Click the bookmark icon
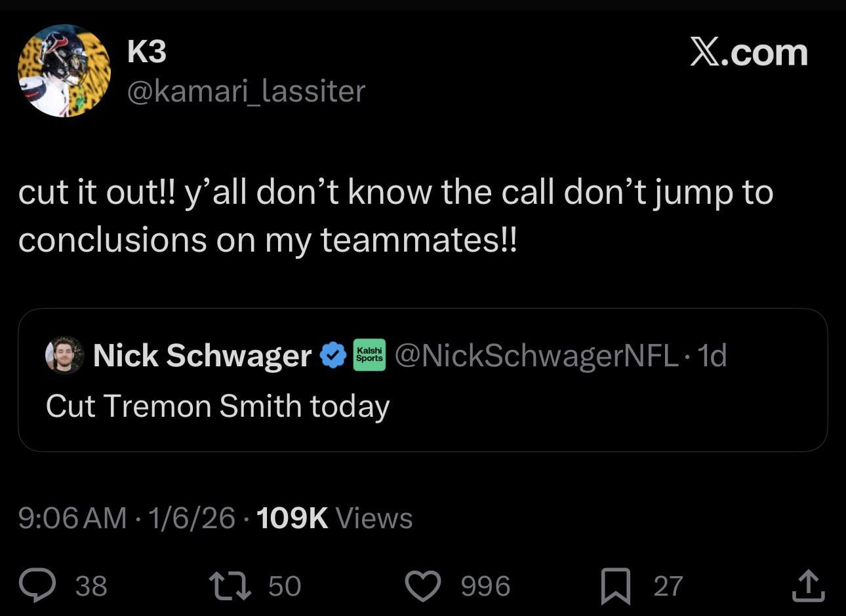 615,585
